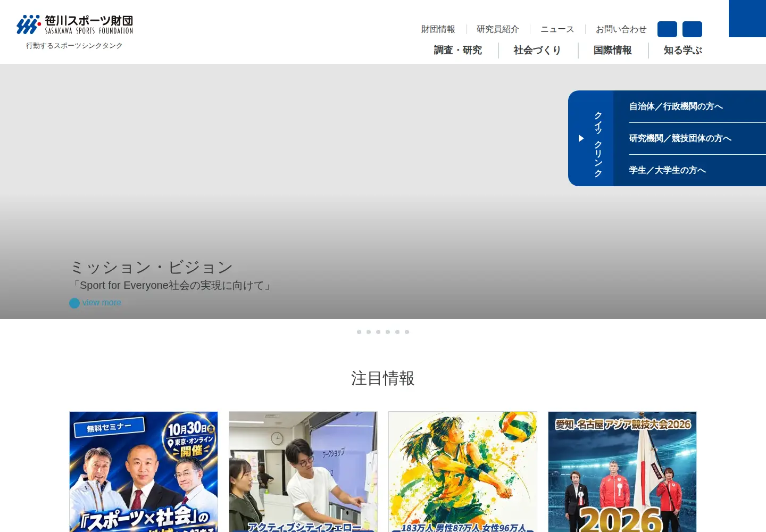Image resolution: width=766 pixels, height=532 pixels.
Task: Jump to the third carousel dot
Action: click(x=378, y=332)
